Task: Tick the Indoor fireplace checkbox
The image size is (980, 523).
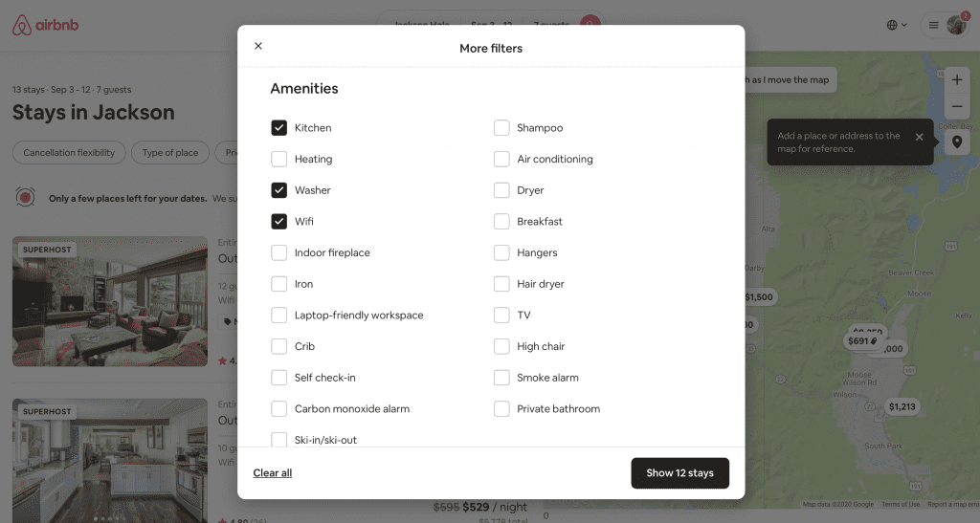Action: 278,252
